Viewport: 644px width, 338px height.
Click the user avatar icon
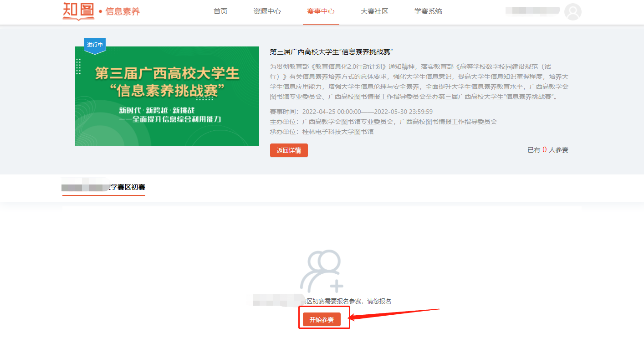click(x=572, y=11)
